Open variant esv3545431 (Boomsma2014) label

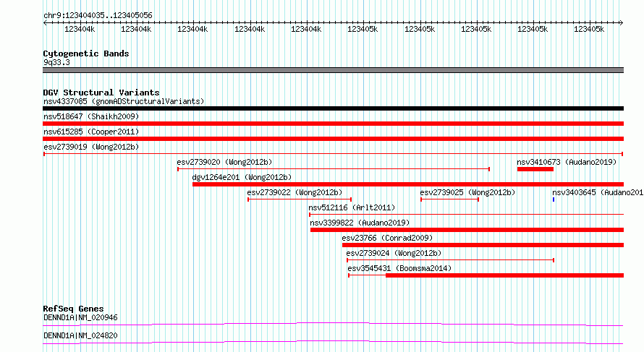(x=399, y=268)
